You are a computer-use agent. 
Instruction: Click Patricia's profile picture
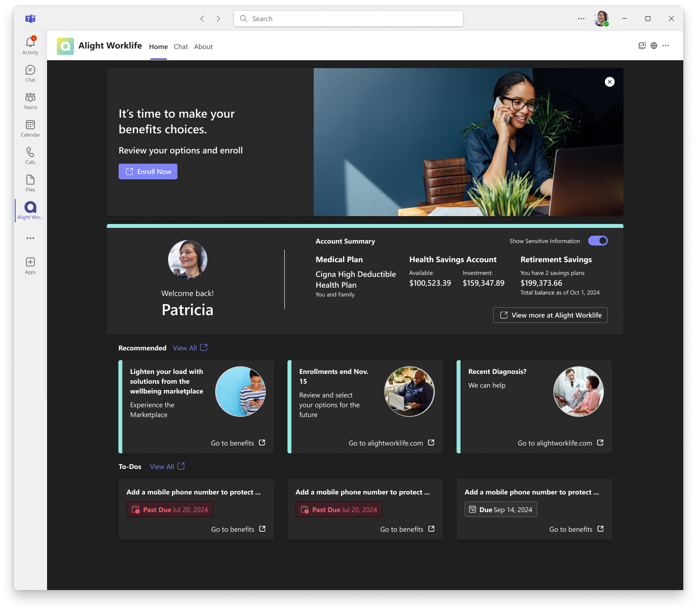coord(188,260)
